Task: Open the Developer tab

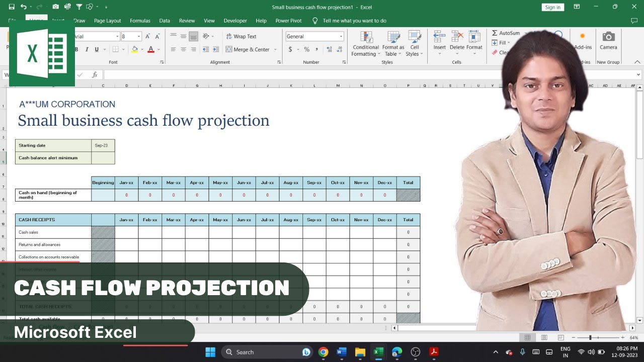Action: coord(235,21)
